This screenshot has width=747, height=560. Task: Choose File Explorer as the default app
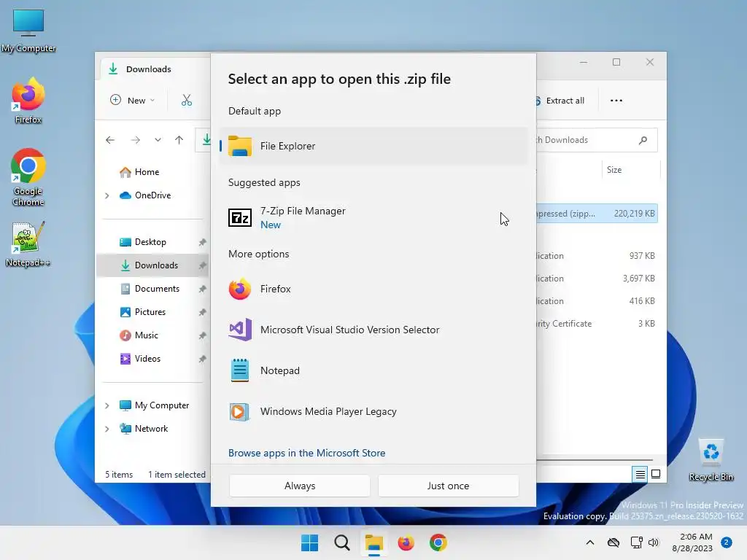click(x=374, y=146)
